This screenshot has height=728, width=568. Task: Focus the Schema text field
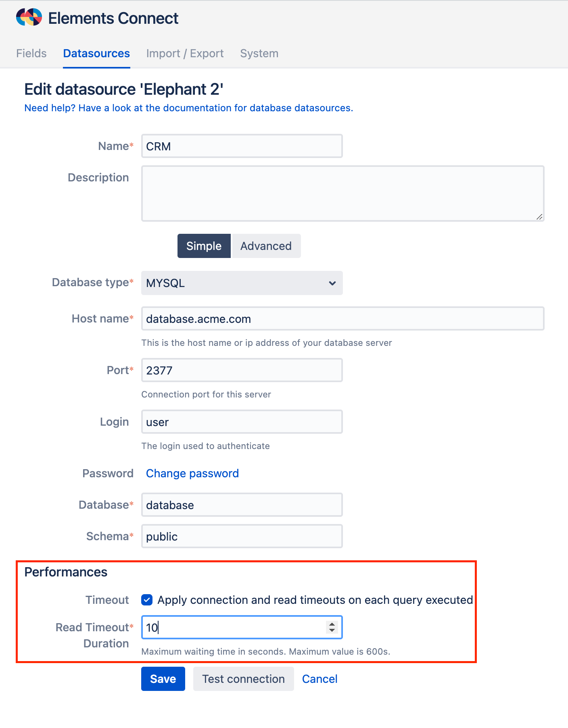tap(242, 537)
